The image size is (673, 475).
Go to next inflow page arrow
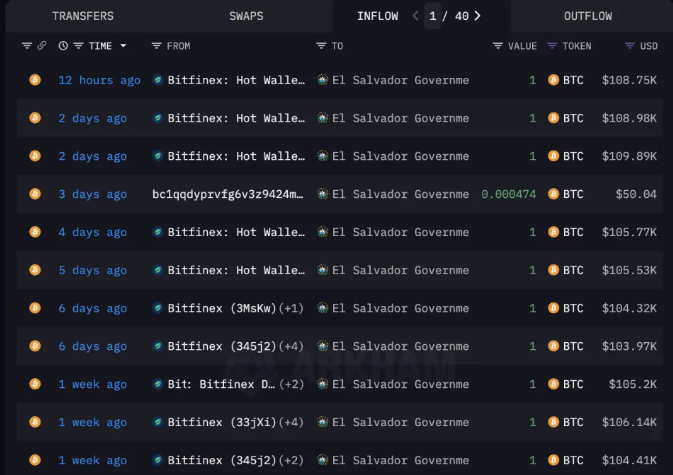[x=477, y=16]
